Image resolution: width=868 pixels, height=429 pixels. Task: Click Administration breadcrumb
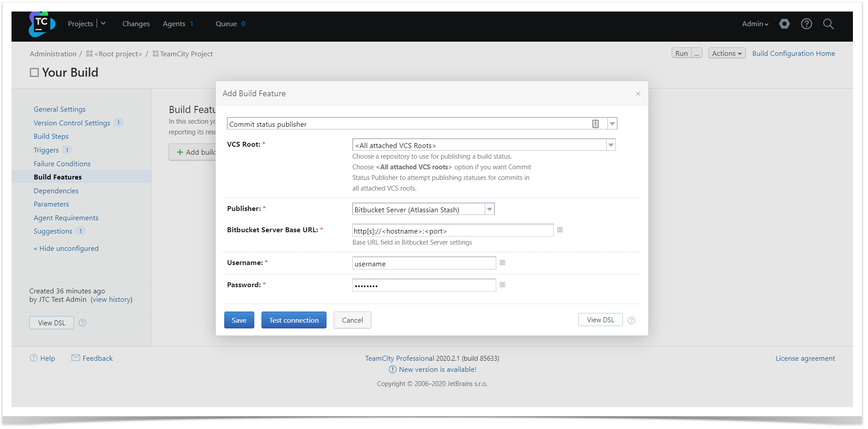point(53,54)
